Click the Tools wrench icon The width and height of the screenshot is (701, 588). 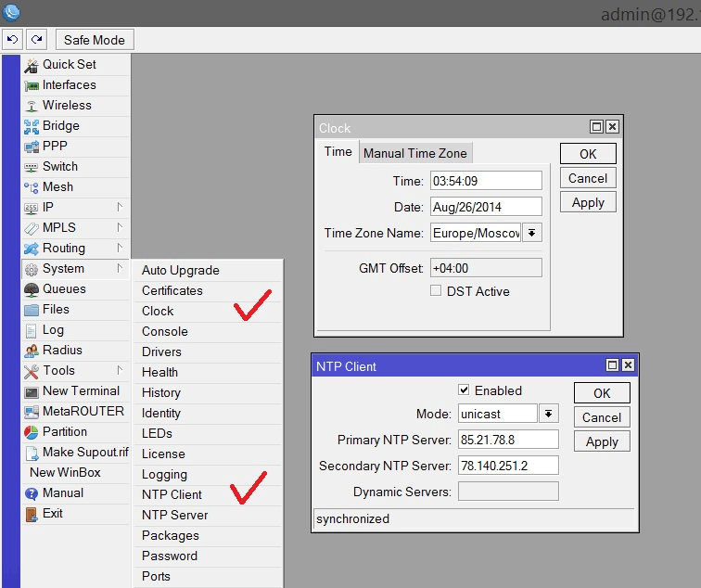32,371
